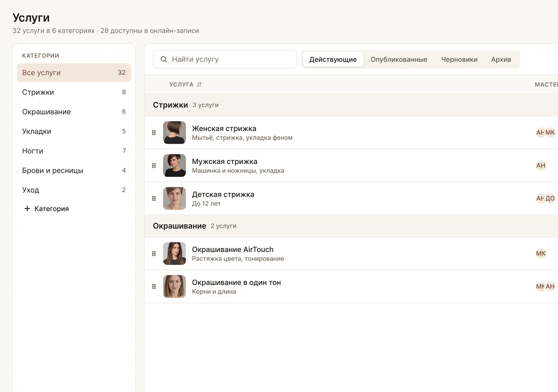The image size is (558, 392).
Task: Switch to the Действующие tab
Action: click(333, 59)
